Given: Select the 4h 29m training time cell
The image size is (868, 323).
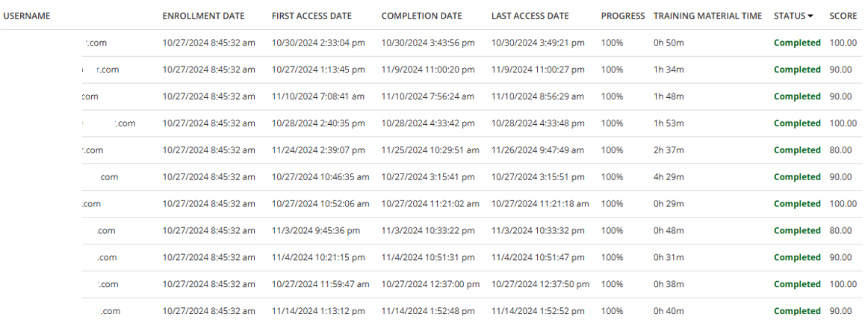Looking at the screenshot, I should point(669,177).
